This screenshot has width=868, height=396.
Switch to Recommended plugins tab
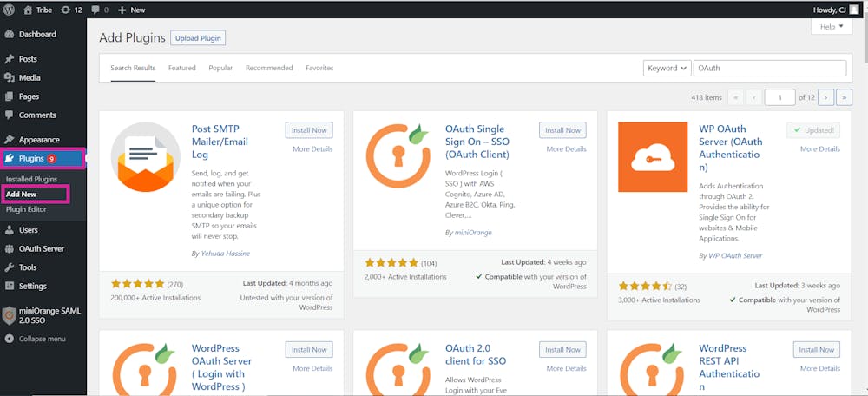pos(269,68)
